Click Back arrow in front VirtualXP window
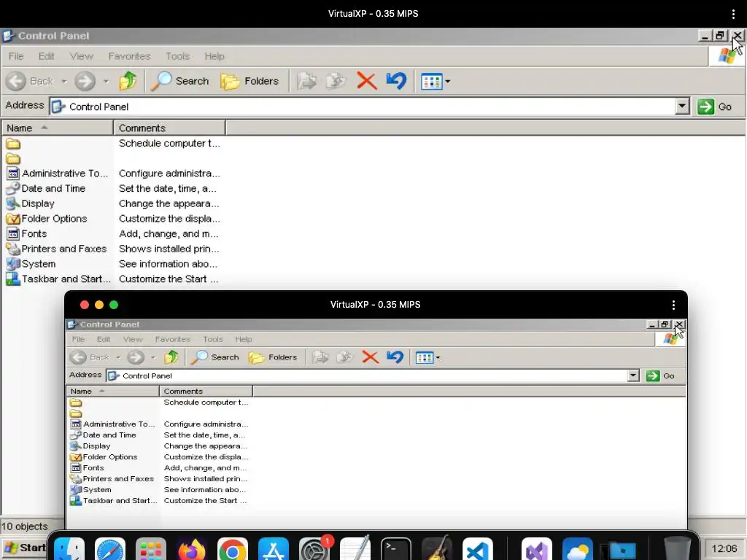Image resolution: width=747 pixels, height=560 pixels. 78,357
